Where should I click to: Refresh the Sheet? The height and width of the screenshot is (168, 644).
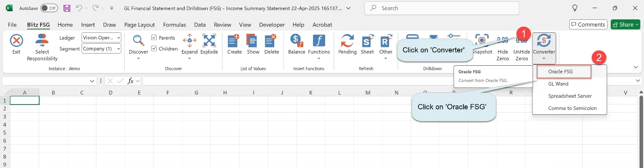point(367,44)
